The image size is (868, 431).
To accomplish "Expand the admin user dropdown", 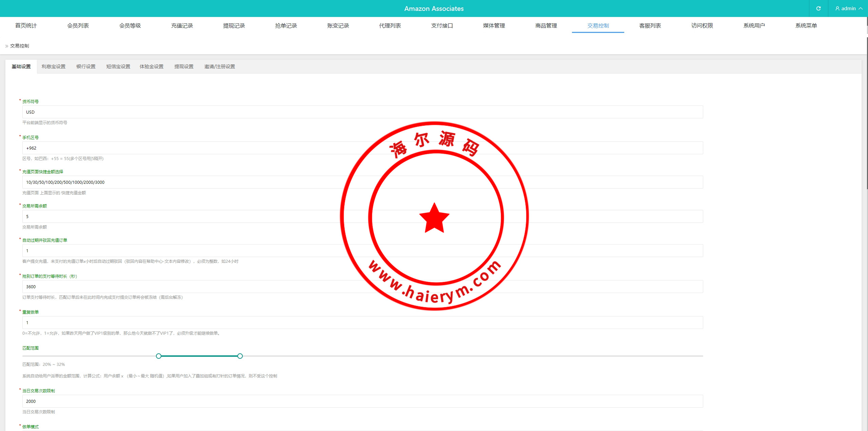I will 848,8.
